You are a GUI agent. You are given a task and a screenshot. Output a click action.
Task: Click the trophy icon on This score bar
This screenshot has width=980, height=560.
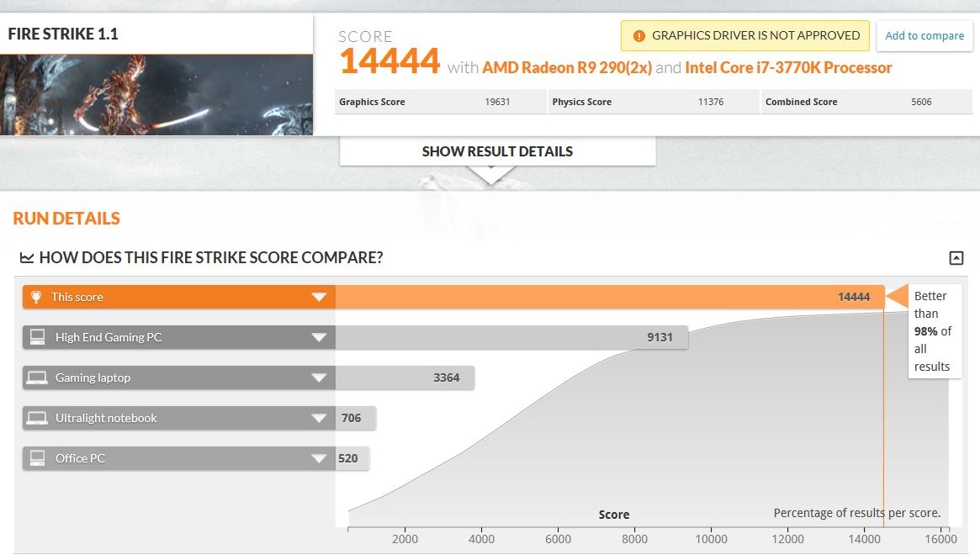pyautogui.click(x=36, y=297)
